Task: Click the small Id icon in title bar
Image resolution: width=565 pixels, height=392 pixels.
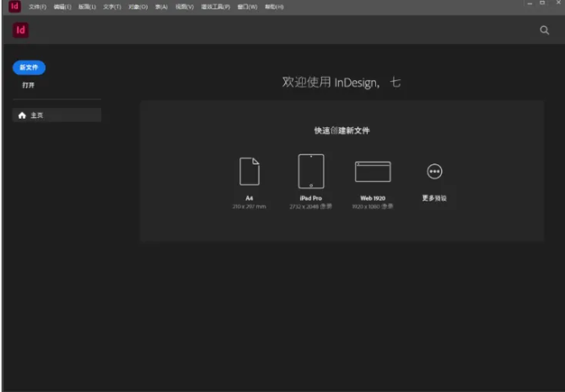Action: click(15, 6)
